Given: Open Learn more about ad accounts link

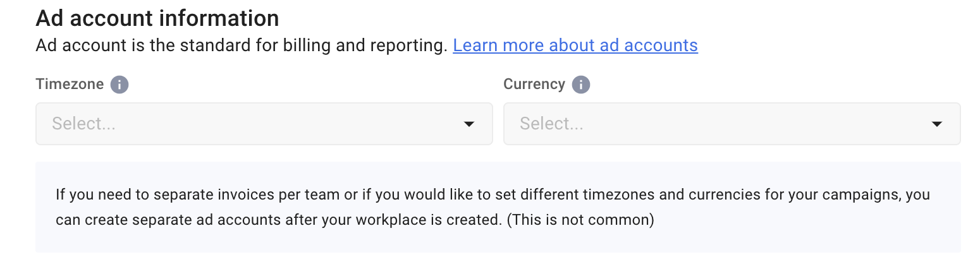Looking at the screenshot, I should (575, 45).
